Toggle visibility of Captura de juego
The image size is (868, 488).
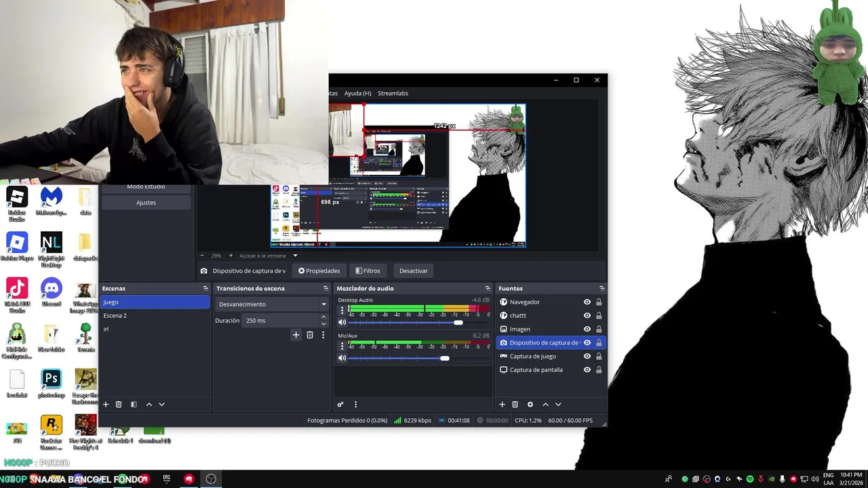(587, 357)
